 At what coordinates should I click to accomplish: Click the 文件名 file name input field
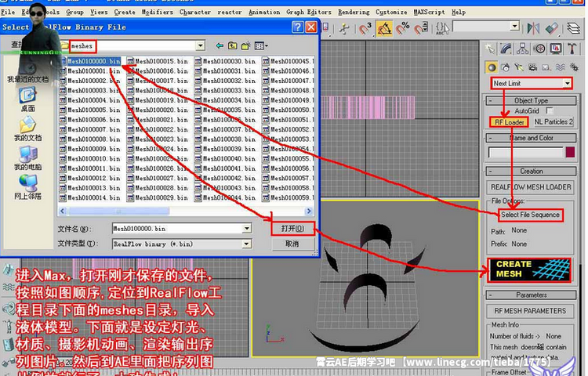click(177, 229)
